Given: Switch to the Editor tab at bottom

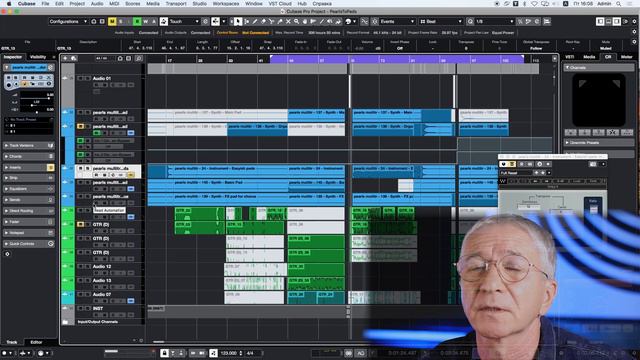Looking at the screenshot, I should tap(36, 342).
